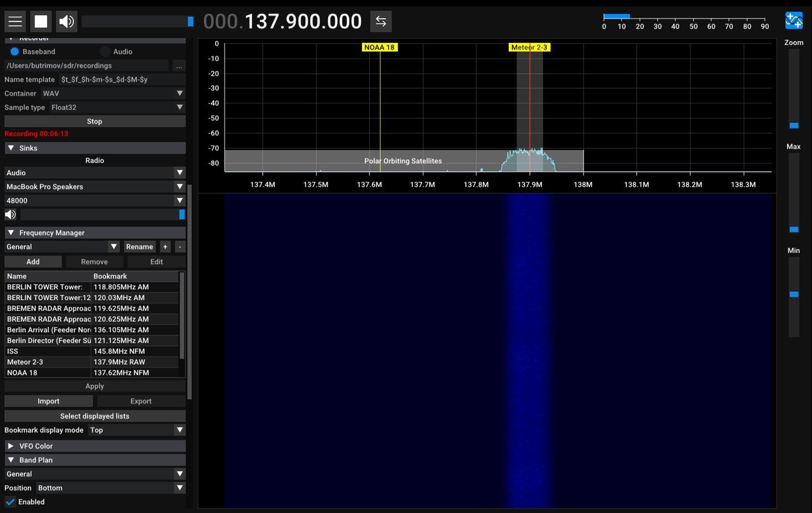Select the Baseband recording mode
Viewport: 812px width, 513px height.
point(14,52)
